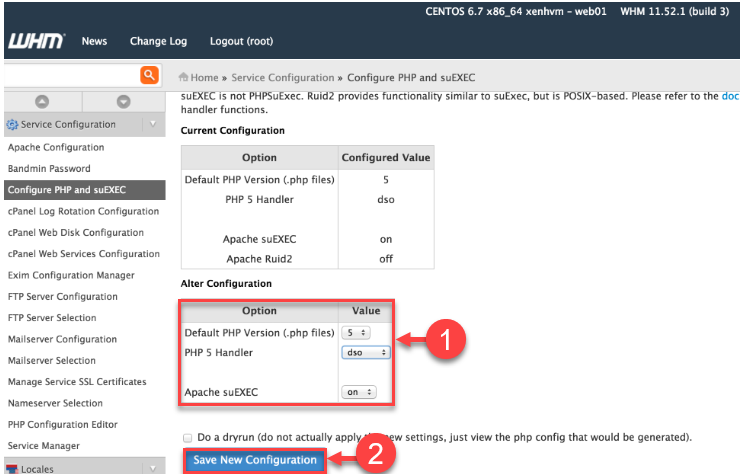The image size is (742, 474).
Task: Click the sidebar scroll-up arrow icon
Action: (x=42, y=101)
